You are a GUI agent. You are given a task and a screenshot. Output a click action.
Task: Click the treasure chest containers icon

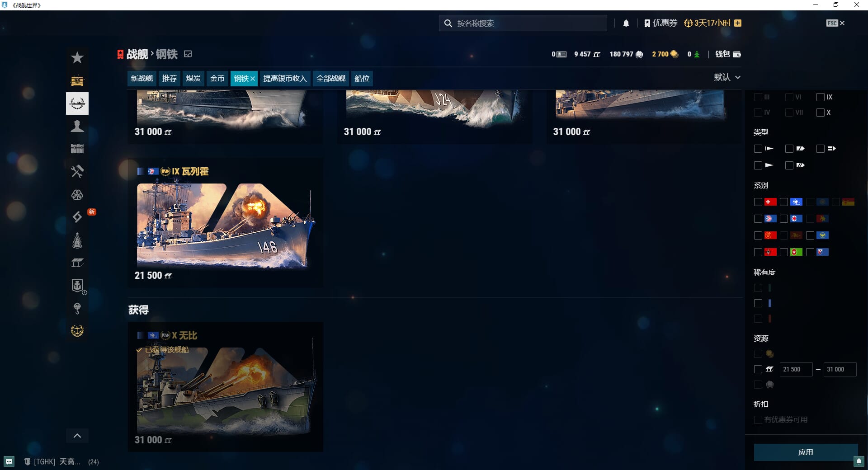[77, 81]
